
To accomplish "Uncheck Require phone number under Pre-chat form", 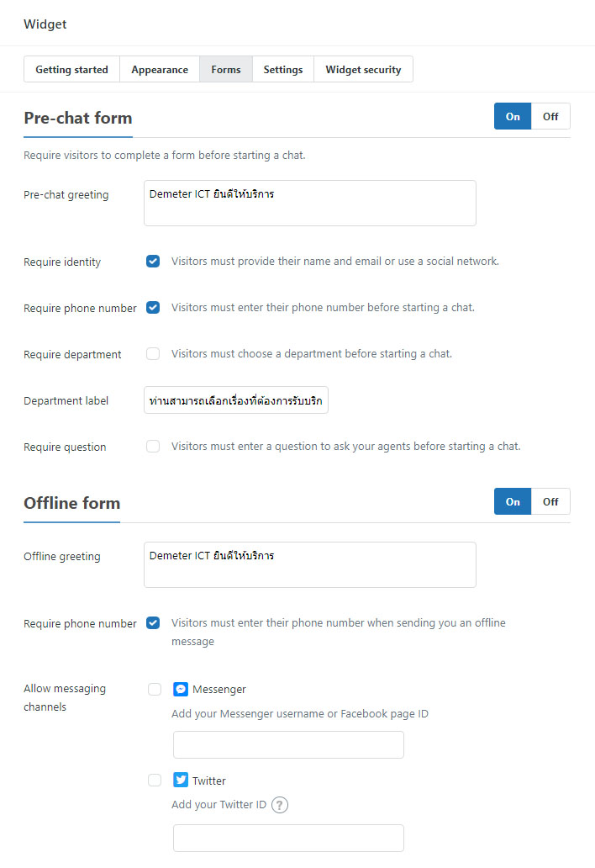I will tap(153, 307).
